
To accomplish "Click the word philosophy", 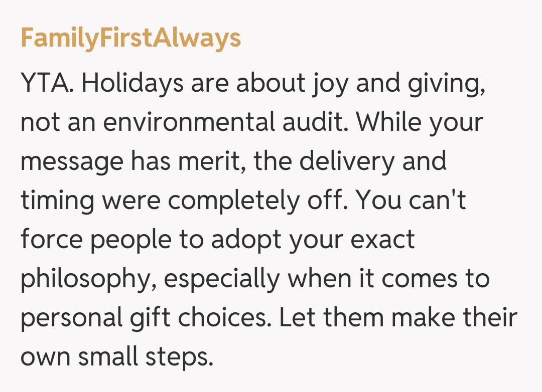I will click(85, 279).
